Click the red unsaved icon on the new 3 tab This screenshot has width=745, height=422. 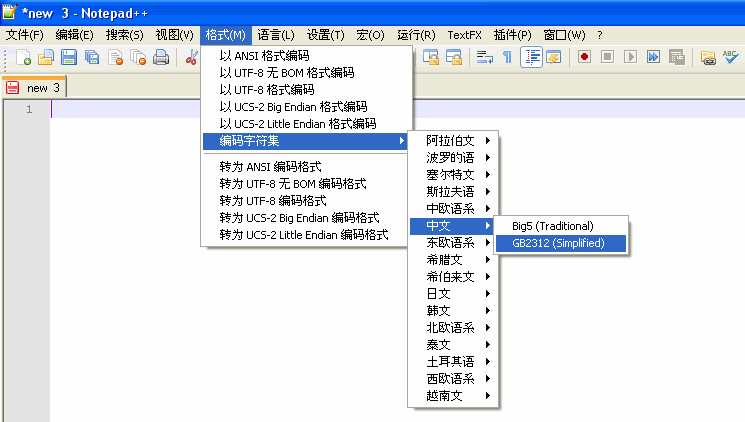(12, 88)
